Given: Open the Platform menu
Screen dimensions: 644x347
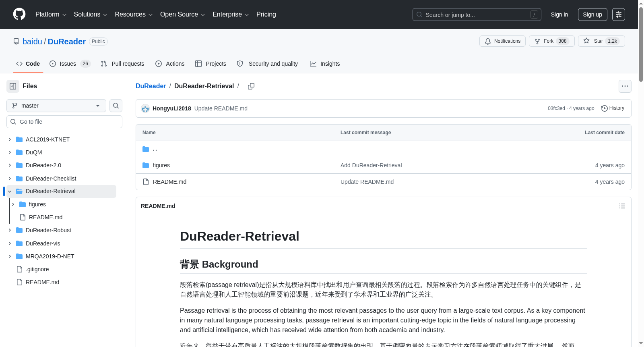Looking at the screenshot, I should 51,15.
